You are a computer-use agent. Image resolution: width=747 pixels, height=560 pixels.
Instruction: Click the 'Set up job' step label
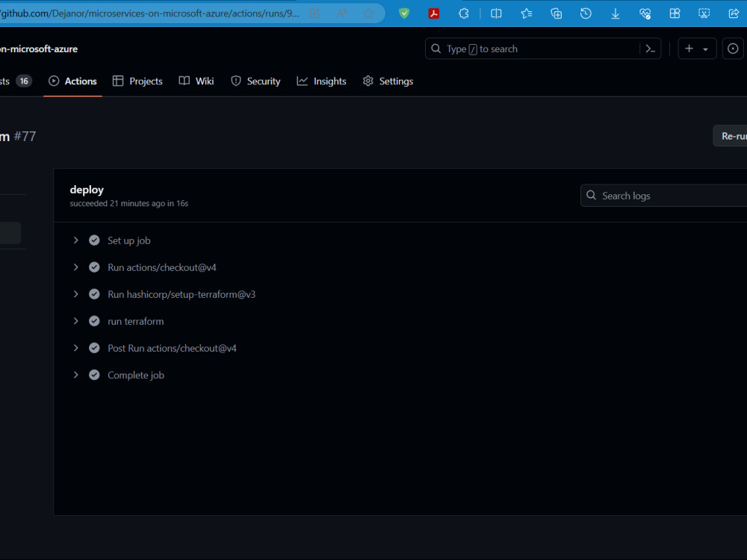pos(129,241)
